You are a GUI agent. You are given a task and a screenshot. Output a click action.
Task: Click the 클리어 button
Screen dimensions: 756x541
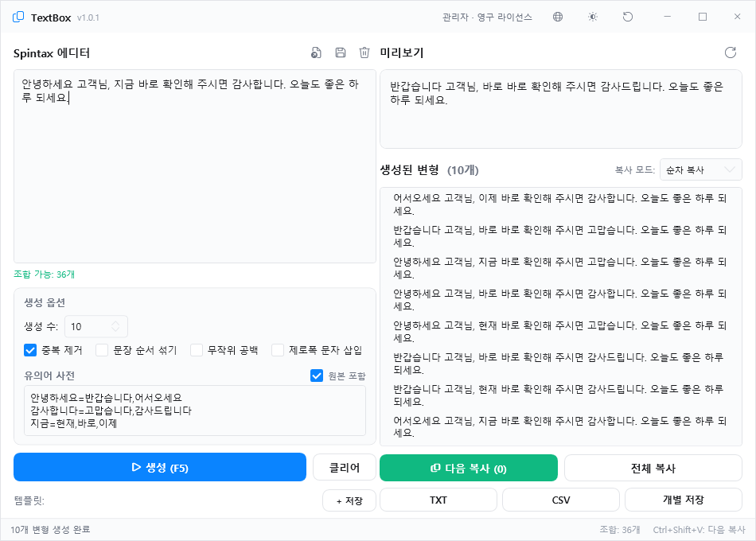(345, 467)
